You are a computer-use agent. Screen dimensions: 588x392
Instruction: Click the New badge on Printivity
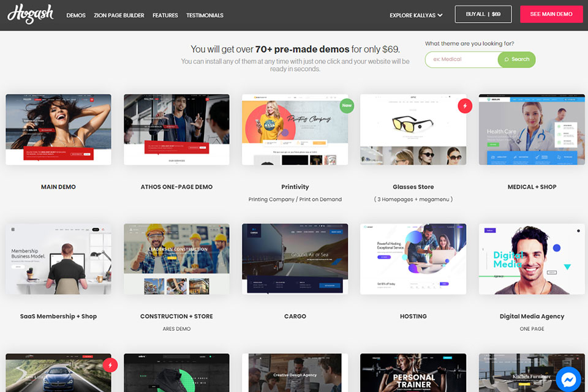[347, 105]
